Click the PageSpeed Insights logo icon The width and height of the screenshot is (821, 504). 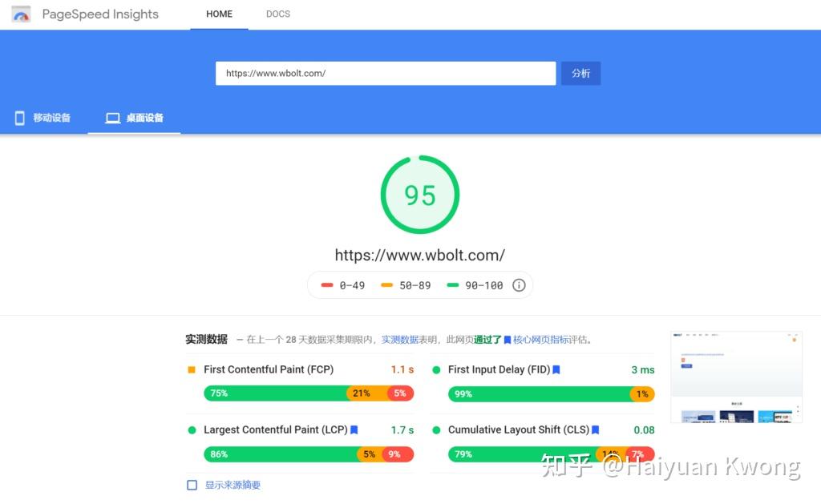coord(21,14)
